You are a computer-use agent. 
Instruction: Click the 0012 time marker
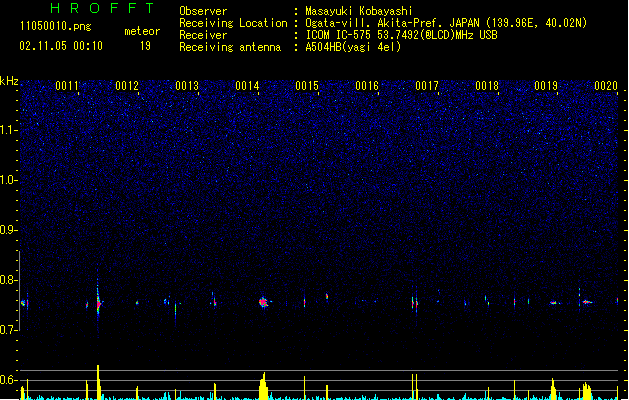(127, 86)
